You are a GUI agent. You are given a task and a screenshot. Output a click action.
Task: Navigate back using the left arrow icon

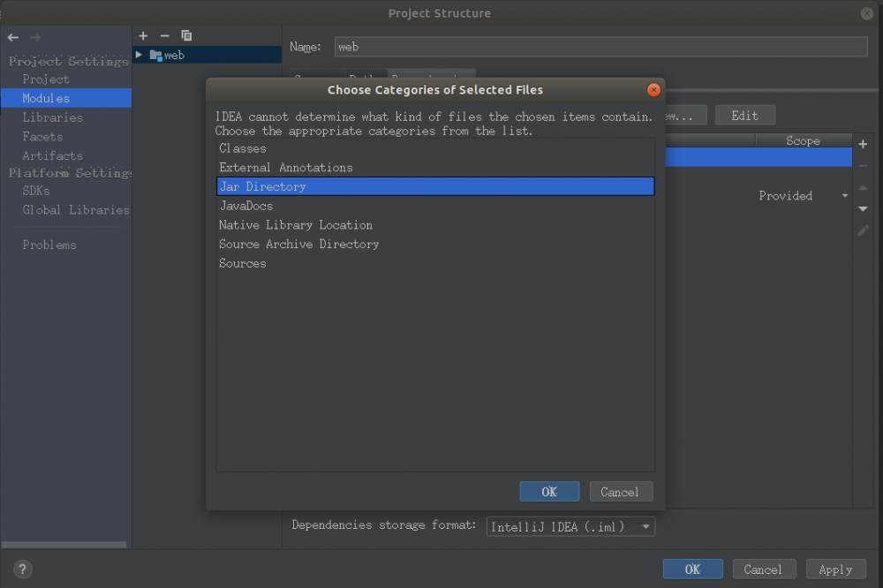(x=12, y=37)
